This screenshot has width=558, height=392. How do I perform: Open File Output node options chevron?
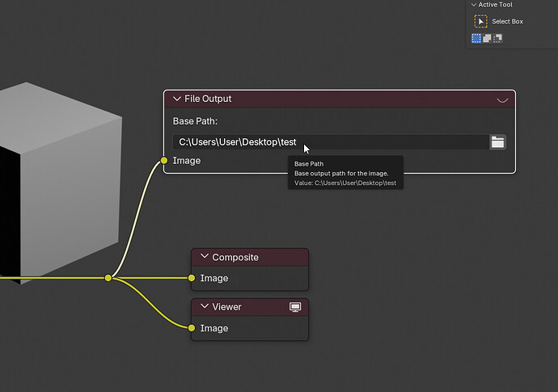coord(502,100)
